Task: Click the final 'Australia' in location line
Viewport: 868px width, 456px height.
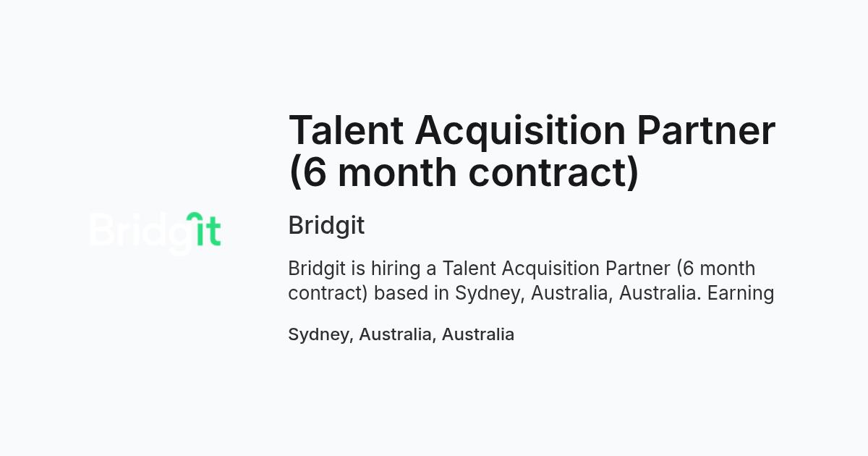Action: coord(478,334)
